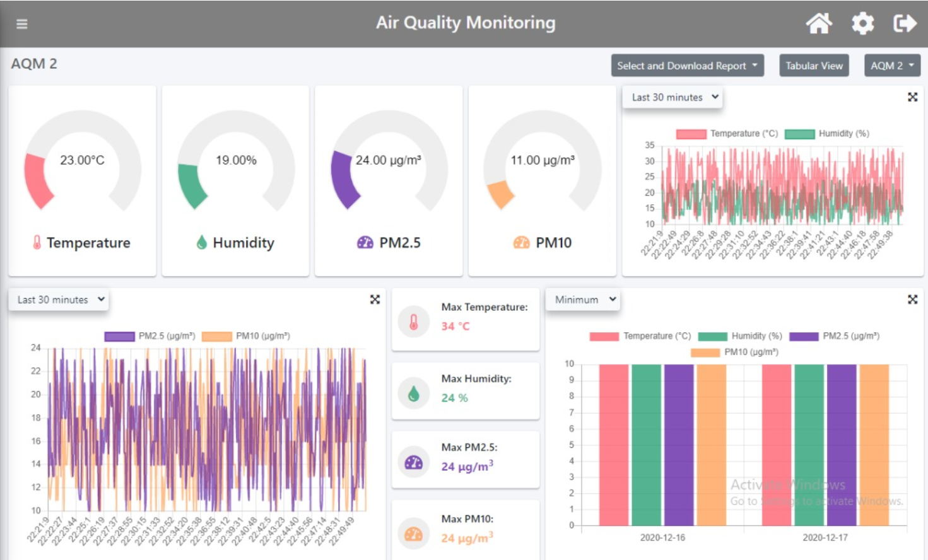Screen dimensions: 928x560
Task: Open the AQM 2 device dropdown
Action: click(892, 66)
